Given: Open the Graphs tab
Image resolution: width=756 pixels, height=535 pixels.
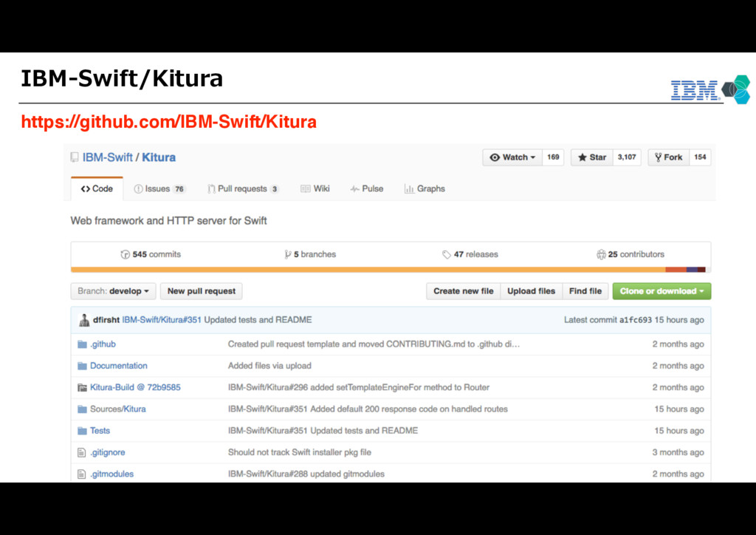Looking at the screenshot, I should (x=425, y=188).
